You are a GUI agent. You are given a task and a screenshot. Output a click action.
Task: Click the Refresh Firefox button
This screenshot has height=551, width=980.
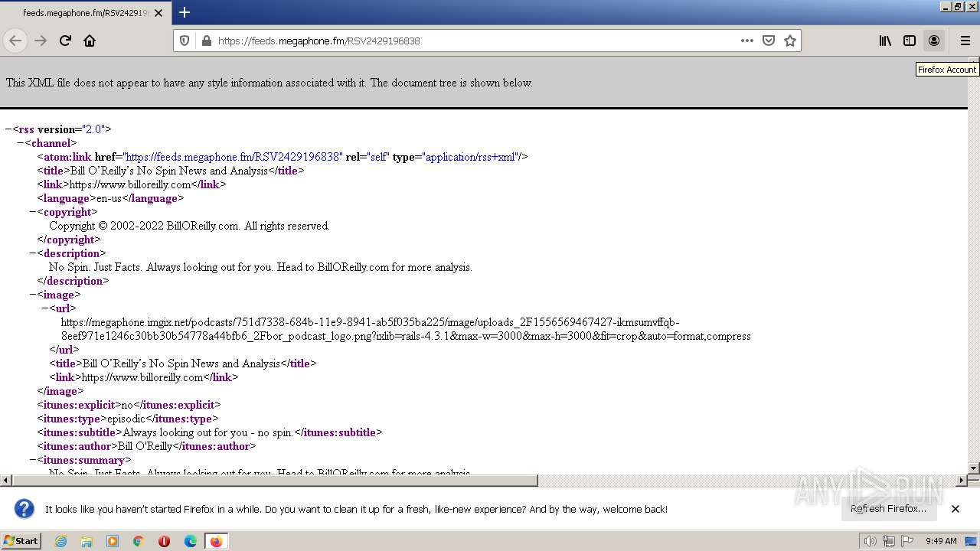pos(888,509)
